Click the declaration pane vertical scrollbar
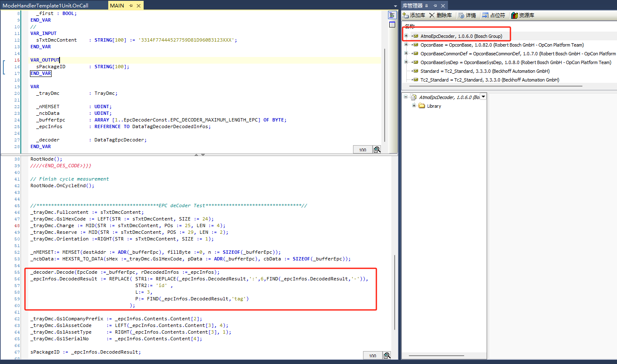This screenshot has width=617, height=364. coord(385,96)
